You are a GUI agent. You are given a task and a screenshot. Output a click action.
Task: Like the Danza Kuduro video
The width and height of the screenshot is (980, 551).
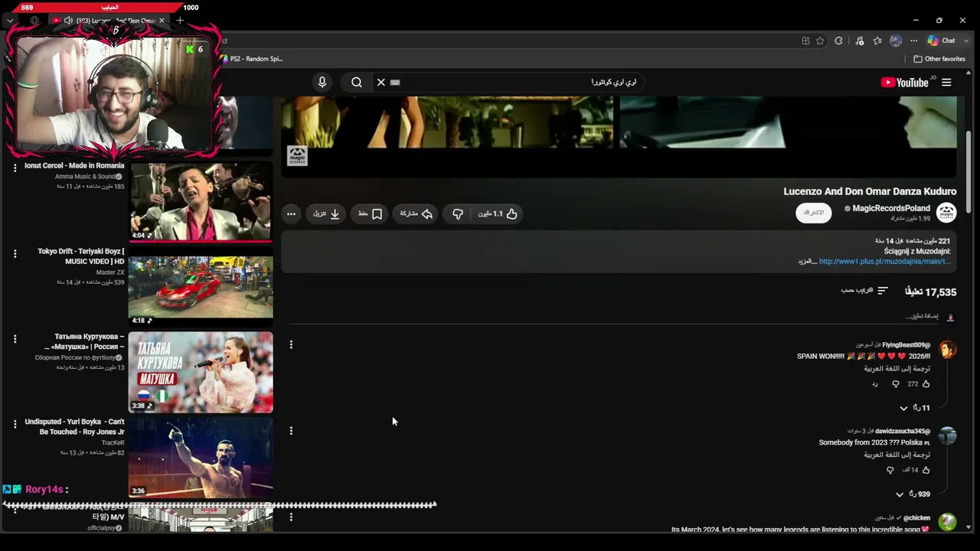(498, 214)
